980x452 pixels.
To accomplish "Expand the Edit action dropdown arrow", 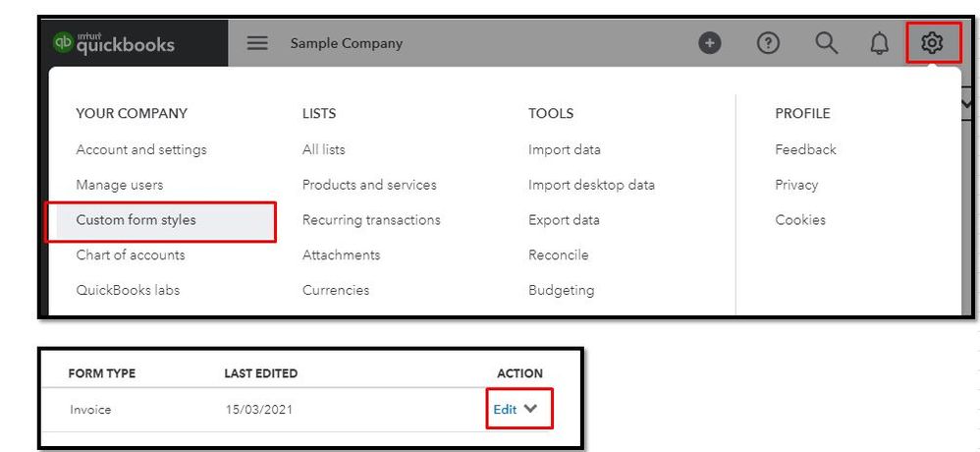I will [x=531, y=410].
